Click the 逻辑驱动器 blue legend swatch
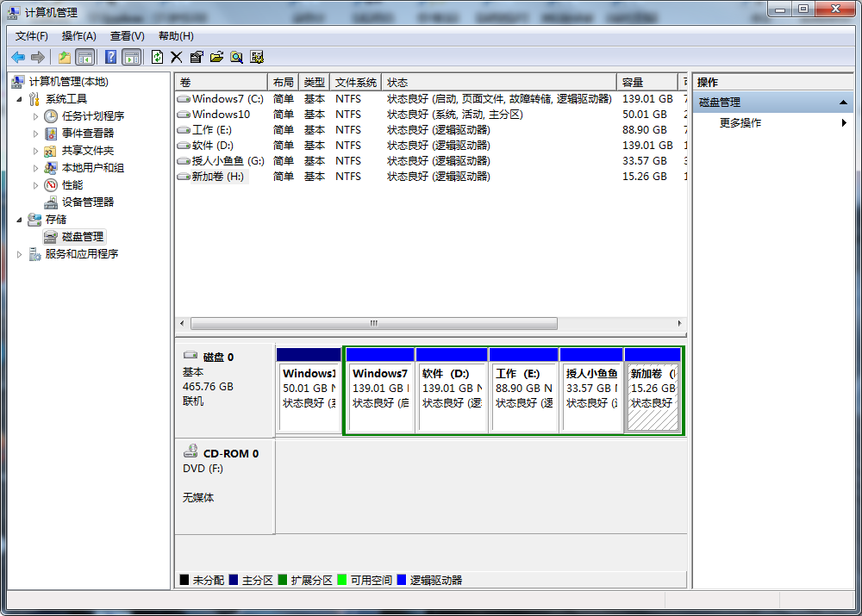The image size is (862, 616). (402, 580)
